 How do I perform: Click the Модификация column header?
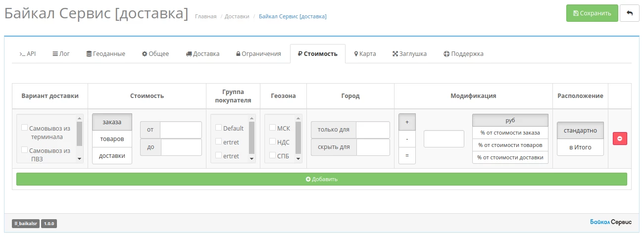click(473, 96)
